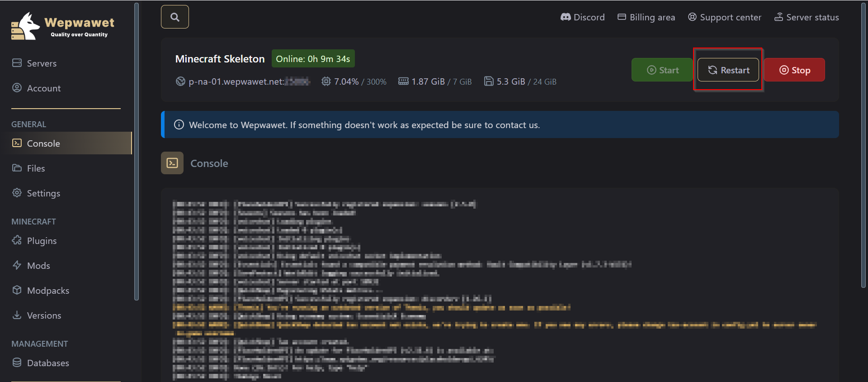Click the MINECRAFT sidebar section label
The image size is (868, 382).
click(33, 221)
